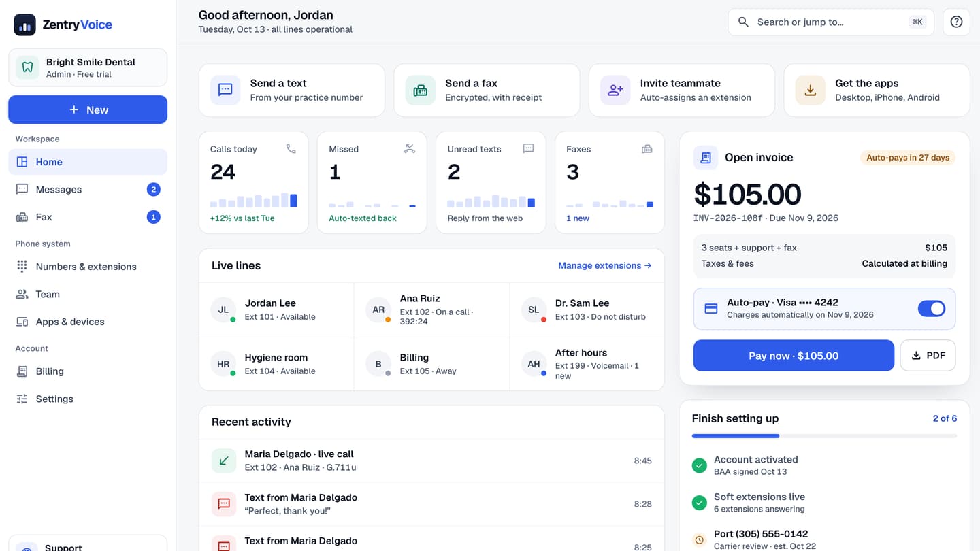980x551 pixels.
Task: Click the "Auto-pays in 27 days" badge
Action: coord(908,158)
